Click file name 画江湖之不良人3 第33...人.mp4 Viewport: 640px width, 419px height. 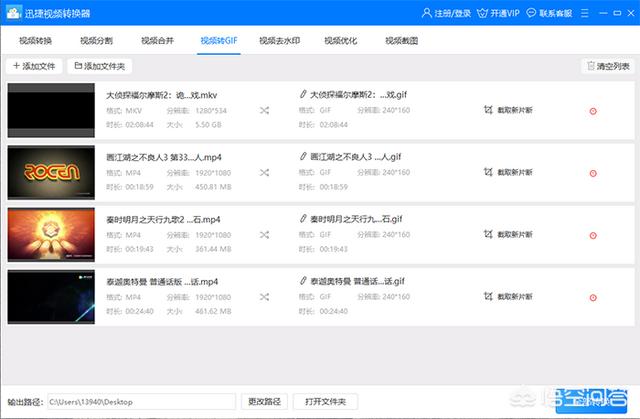164,157
